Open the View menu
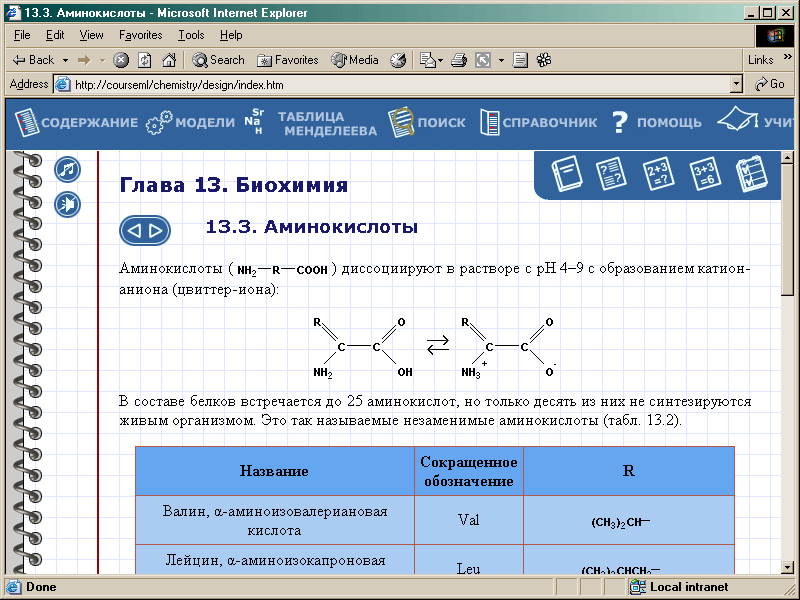The image size is (800, 600). 91,35
